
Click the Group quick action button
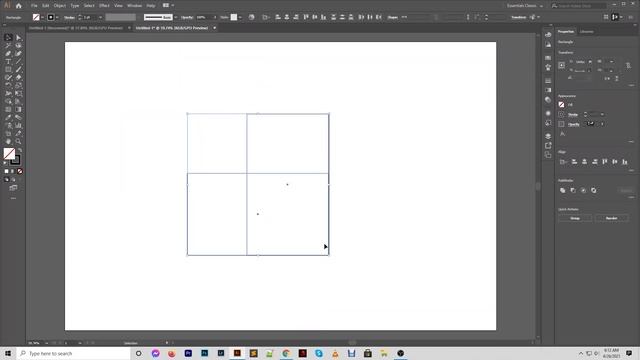tap(575, 218)
